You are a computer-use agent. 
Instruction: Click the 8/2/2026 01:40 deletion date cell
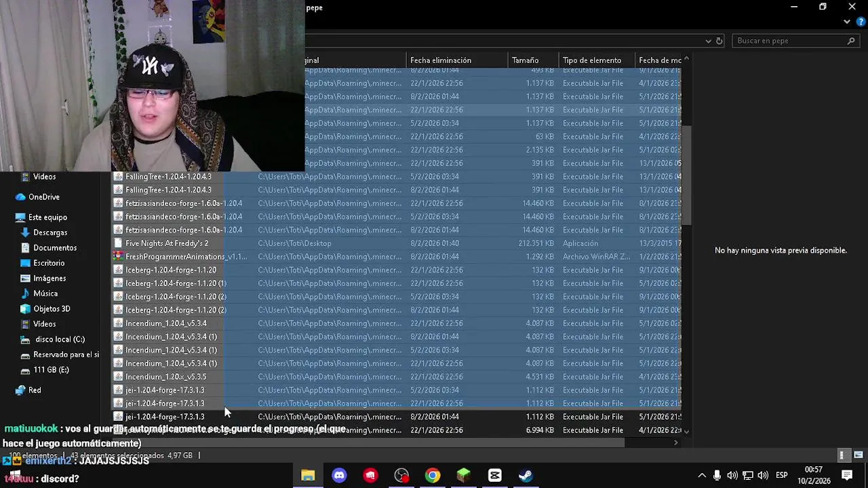(x=435, y=243)
